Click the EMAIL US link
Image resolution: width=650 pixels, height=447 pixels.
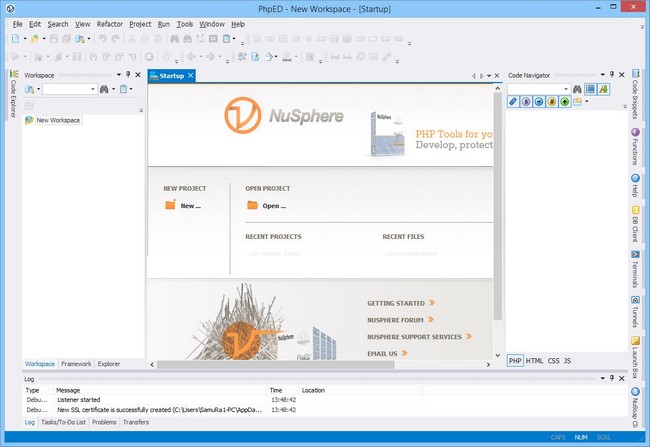387,354
